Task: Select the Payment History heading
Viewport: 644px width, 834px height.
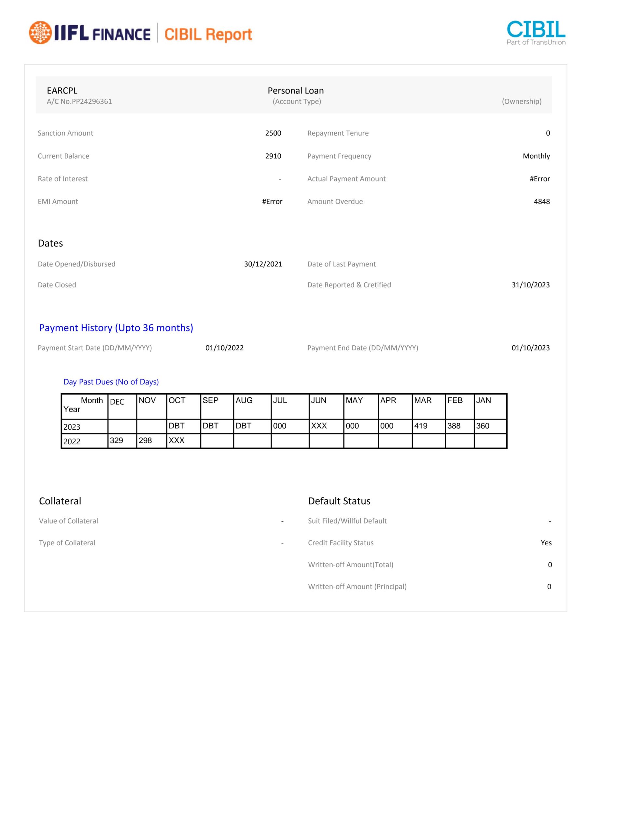Action: 116,328
